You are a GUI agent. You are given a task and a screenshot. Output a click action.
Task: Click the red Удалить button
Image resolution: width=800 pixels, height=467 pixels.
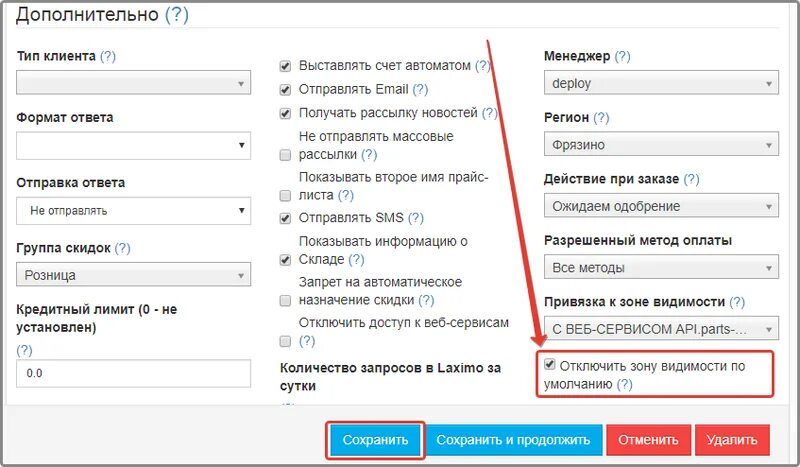coord(732,440)
